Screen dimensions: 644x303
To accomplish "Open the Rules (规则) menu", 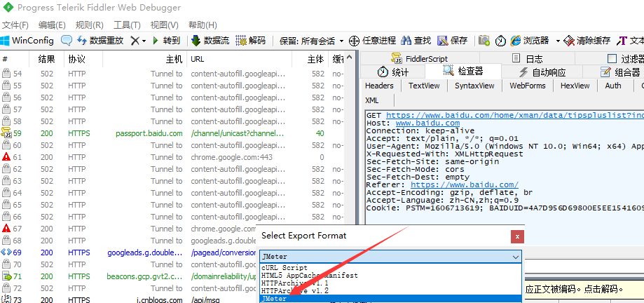I will click(x=90, y=25).
